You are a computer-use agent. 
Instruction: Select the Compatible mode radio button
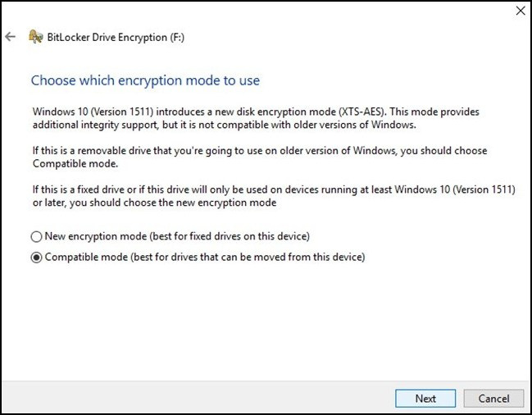[36, 258]
